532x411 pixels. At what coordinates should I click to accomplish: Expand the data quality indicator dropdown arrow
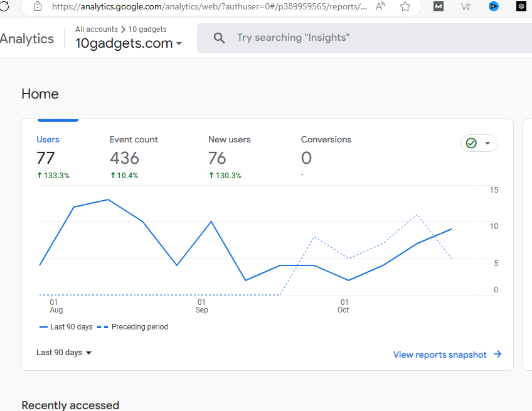pyautogui.click(x=487, y=143)
